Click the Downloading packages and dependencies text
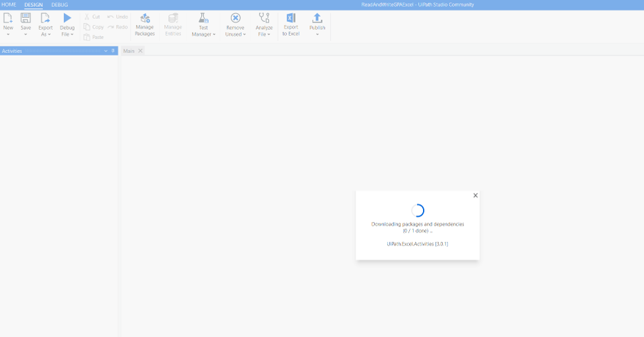This screenshot has width=644, height=337. pos(418,224)
